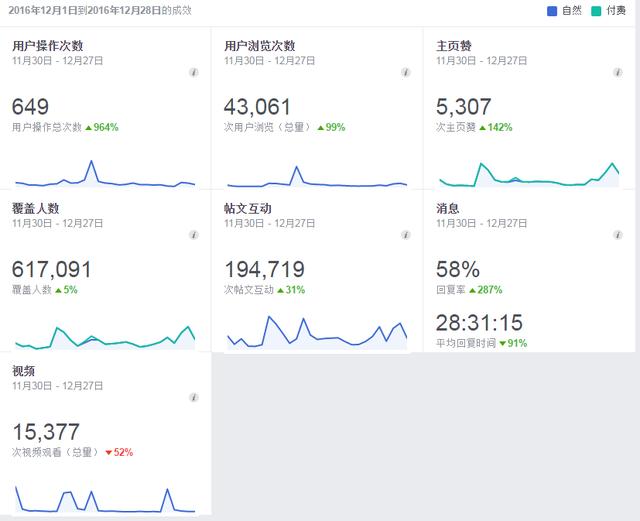Viewport: 640px width, 521px height.
Task: Click date range under 消息 title
Action: click(x=482, y=223)
